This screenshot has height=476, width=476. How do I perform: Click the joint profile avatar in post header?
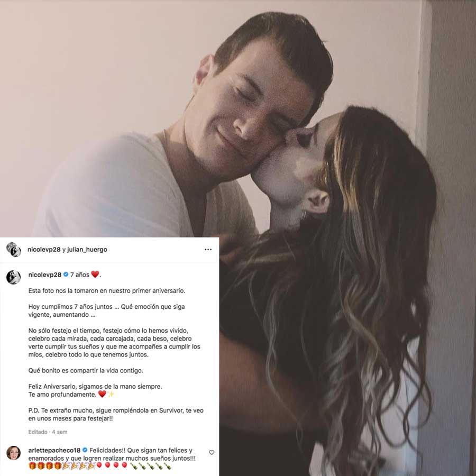point(14,250)
